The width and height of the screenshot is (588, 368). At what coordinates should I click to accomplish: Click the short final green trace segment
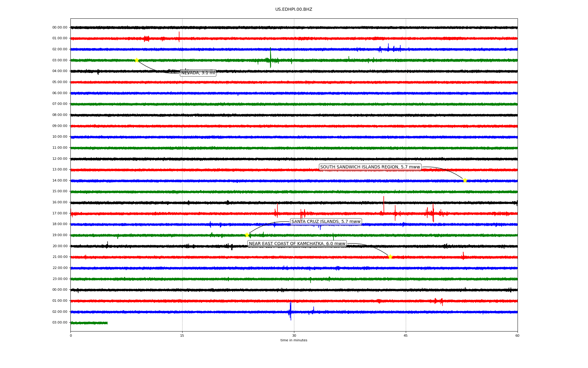point(89,323)
